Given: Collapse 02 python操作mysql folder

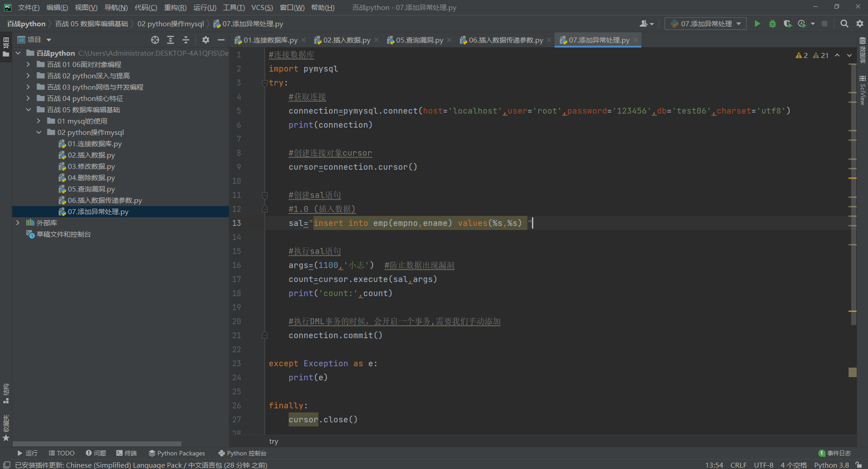Looking at the screenshot, I should (38, 132).
